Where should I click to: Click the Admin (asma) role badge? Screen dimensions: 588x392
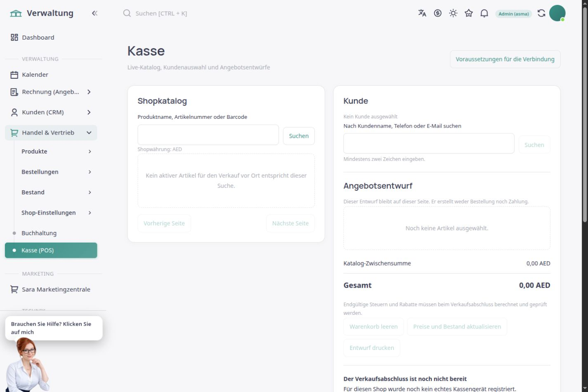pos(514,14)
